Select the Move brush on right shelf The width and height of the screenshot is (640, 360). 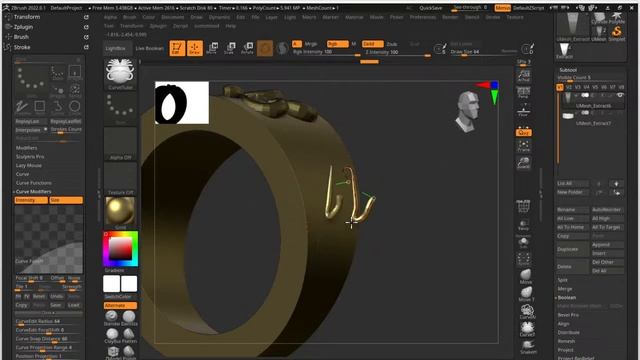[526, 276]
